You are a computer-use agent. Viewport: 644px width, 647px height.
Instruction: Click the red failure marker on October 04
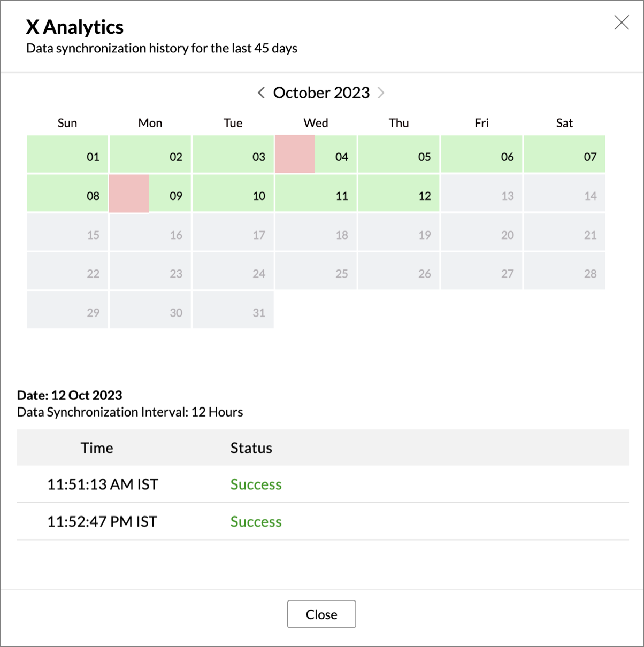pos(295,154)
